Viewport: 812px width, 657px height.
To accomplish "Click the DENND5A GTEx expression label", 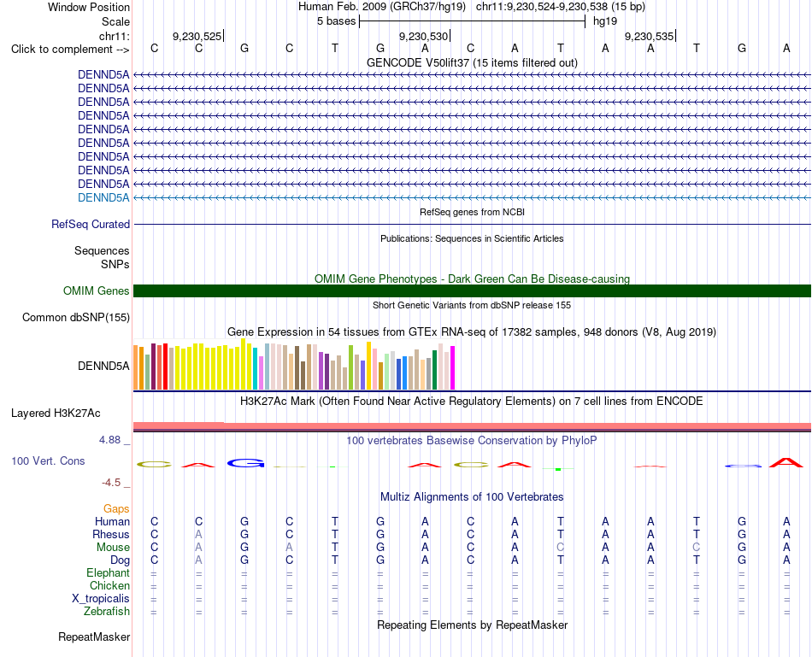I will (x=103, y=366).
